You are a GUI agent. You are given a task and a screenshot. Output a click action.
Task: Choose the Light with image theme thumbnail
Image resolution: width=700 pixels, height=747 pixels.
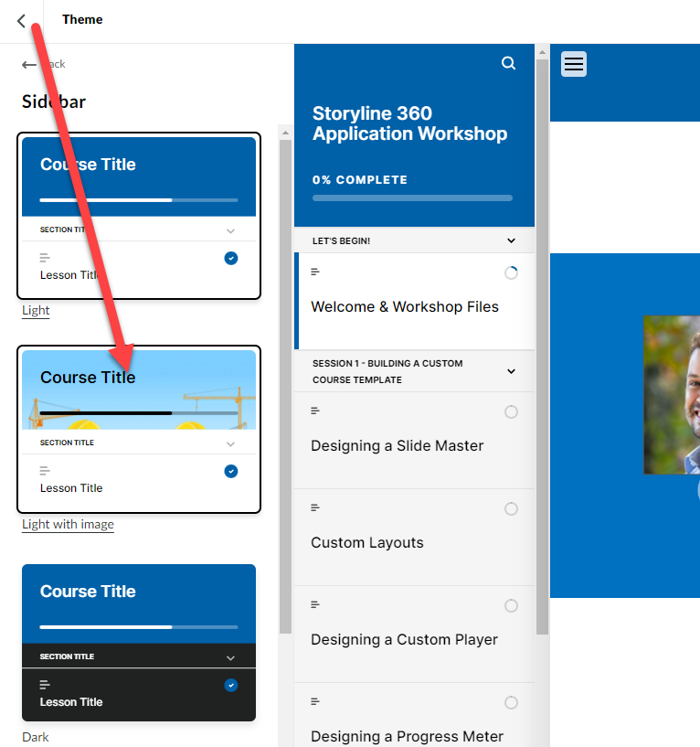(x=139, y=429)
